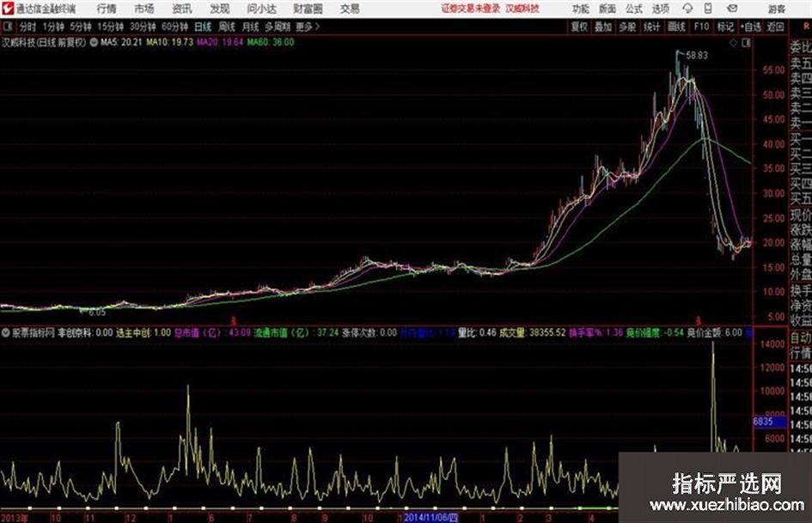This screenshot has height=523, width=812.
Task: Click the 14000 volume axis label
Action: [x=772, y=344]
